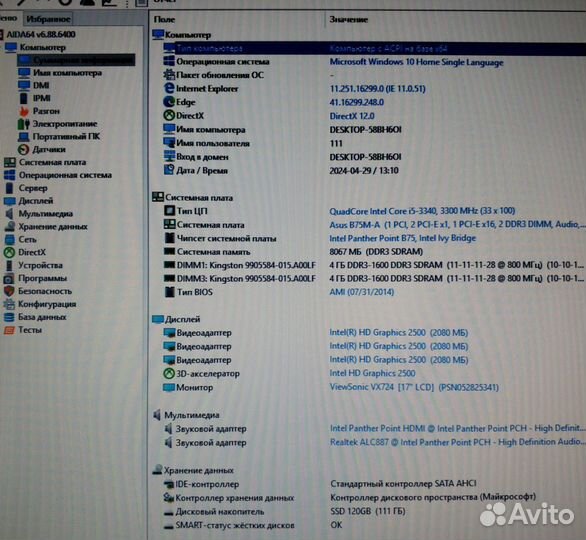
Task: Click the DMI monitor icon
Action: (x=24, y=85)
